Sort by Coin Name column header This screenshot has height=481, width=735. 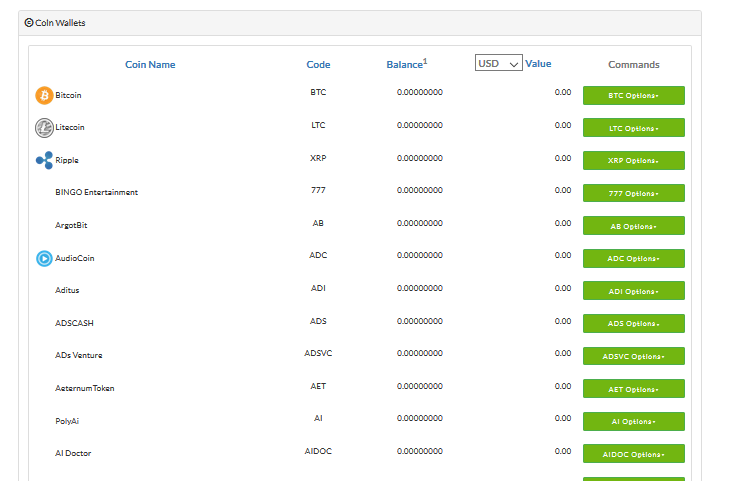coord(150,65)
